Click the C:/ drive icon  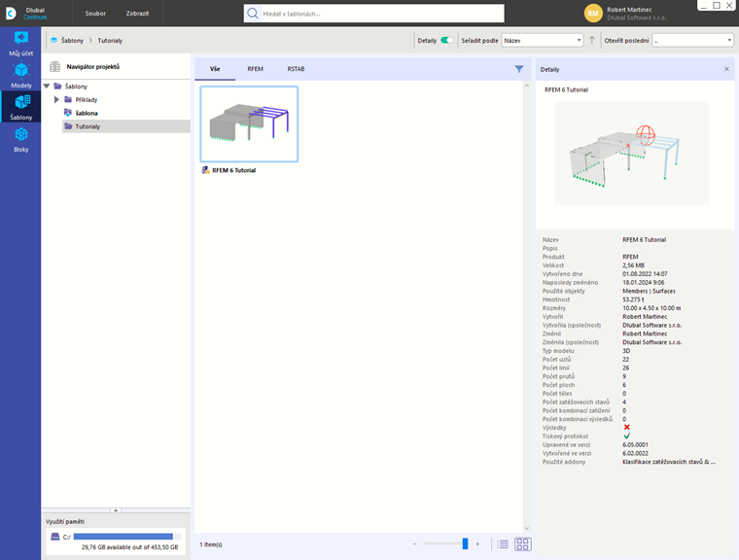tap(55, 537)
